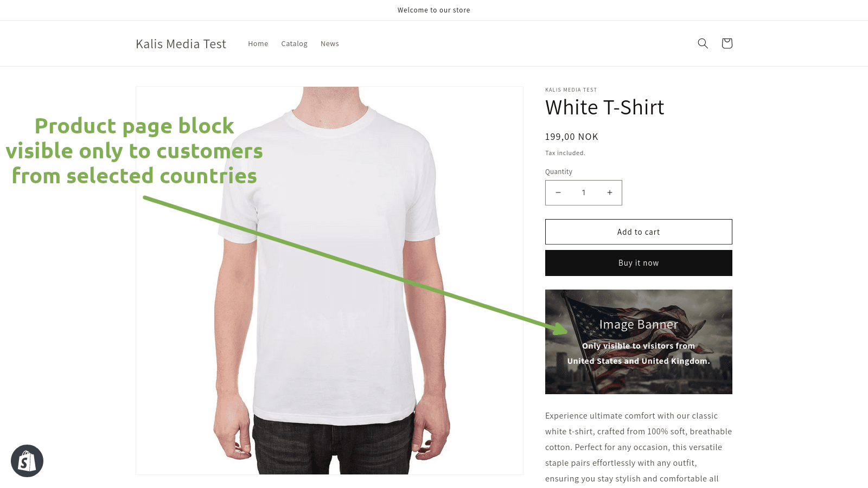Image resolution: width=868 pixels, height=488 pixels.
Task: Click the Shopify bag badge icon
Action: (27, 461)
